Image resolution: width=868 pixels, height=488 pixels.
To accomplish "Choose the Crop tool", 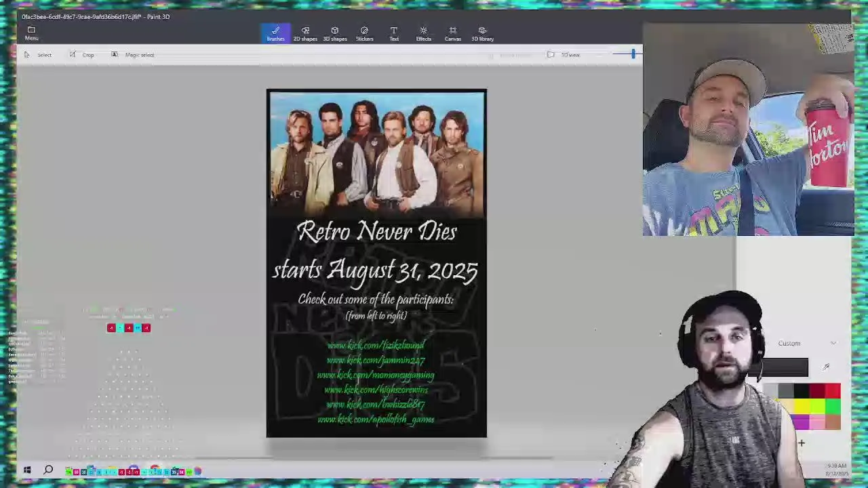I will [82, 55].
